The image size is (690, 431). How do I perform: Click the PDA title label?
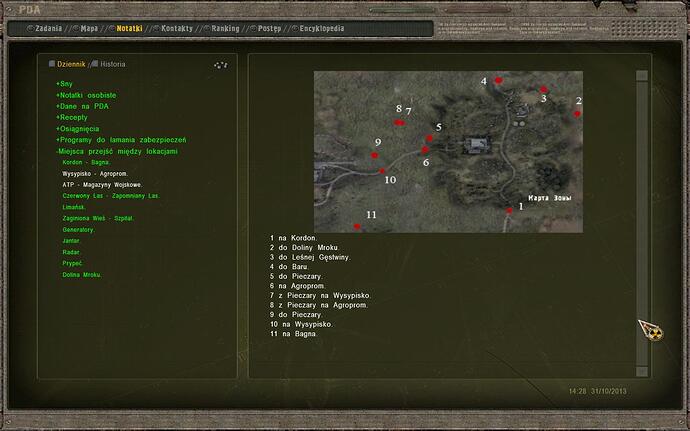click(x=29, y=9)
